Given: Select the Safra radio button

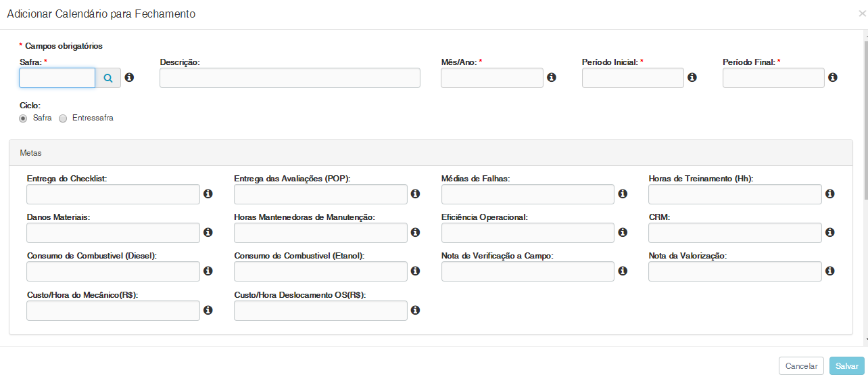Looking at the screenshot, I should (x=24, y=118).
